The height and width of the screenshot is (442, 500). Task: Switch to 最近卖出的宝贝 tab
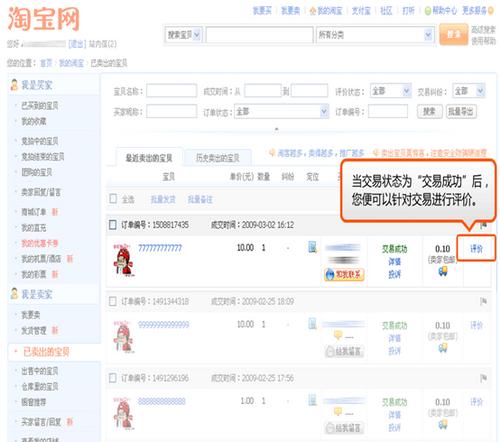pyautogui.click(x=149, y=158)
